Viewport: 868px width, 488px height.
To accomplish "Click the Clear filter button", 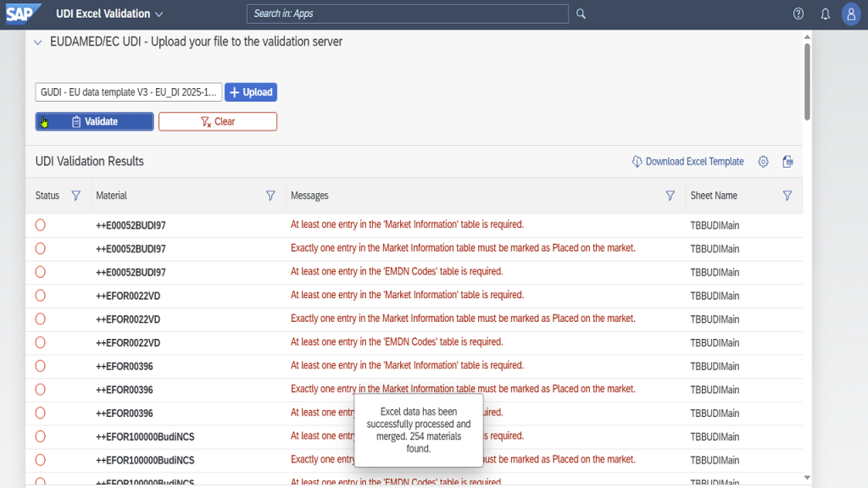I will pos(218,121).
